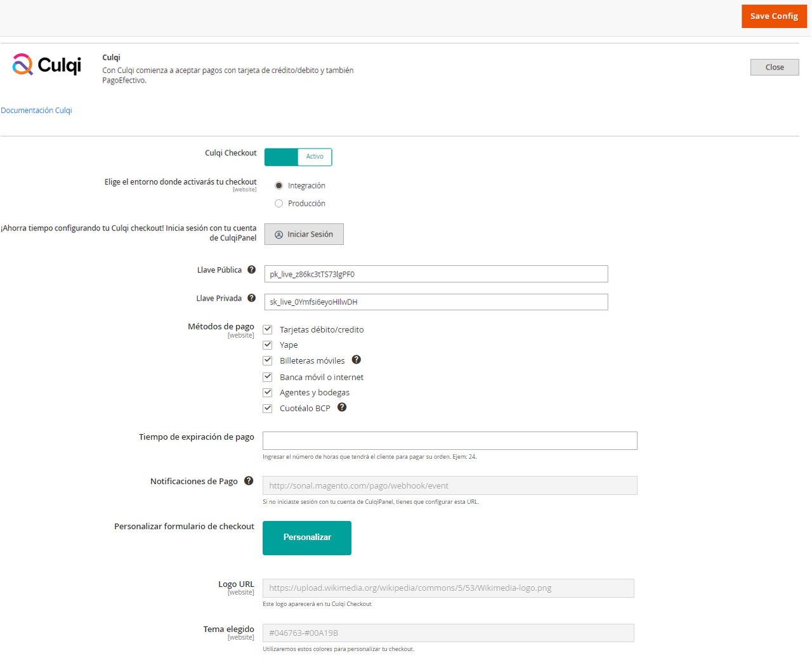Click the Tema elegido color field
This screenshot has height=672, width=812.
coord(449,633)
